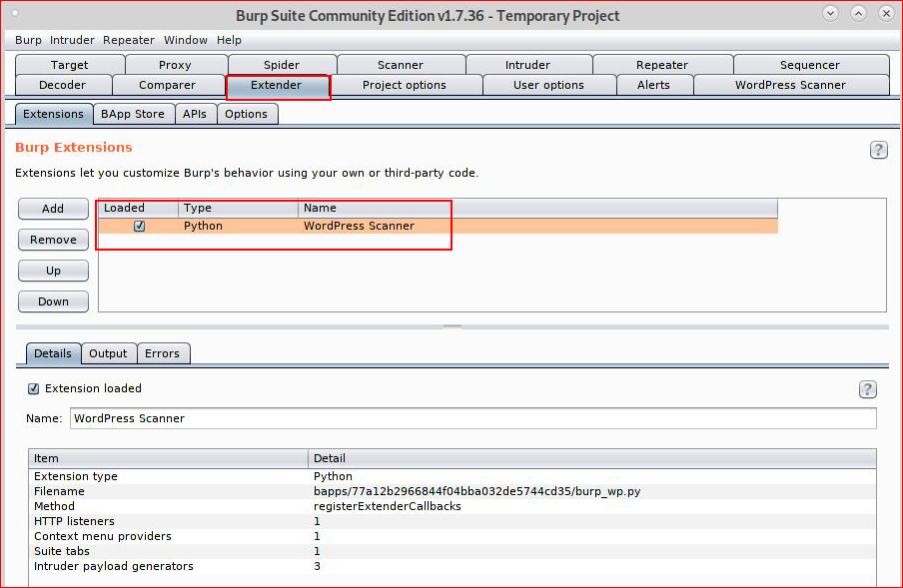Switch to the Intruder tab
Viewport: 903px width, 588px height.
point(527,65)
